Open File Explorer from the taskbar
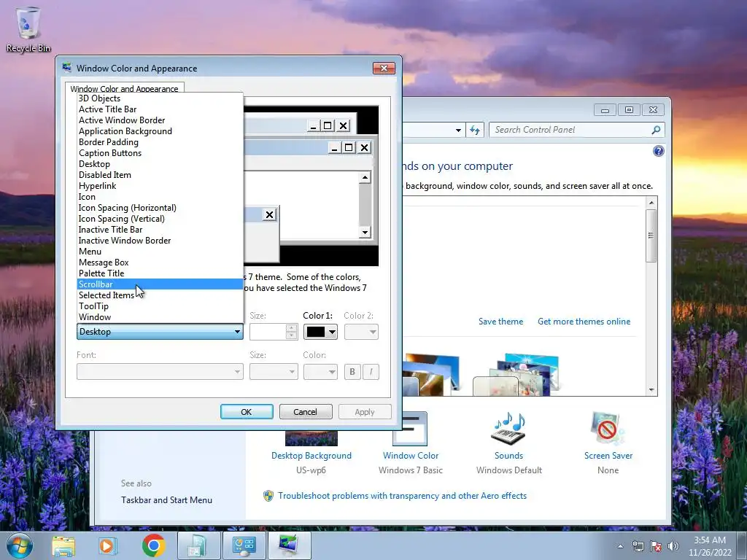Image resolution: width=747 pixels, height=560 pixels. (x=63, y=545)
